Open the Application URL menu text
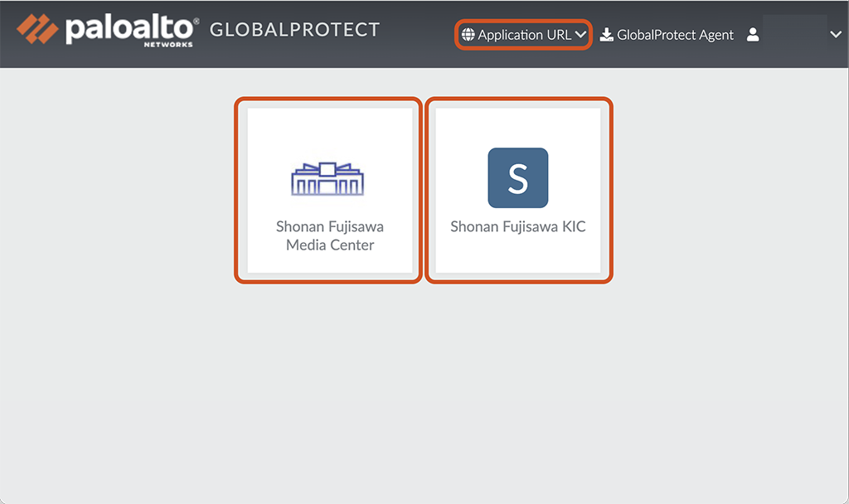The image size is (849, 504). [x=524, y=35]
